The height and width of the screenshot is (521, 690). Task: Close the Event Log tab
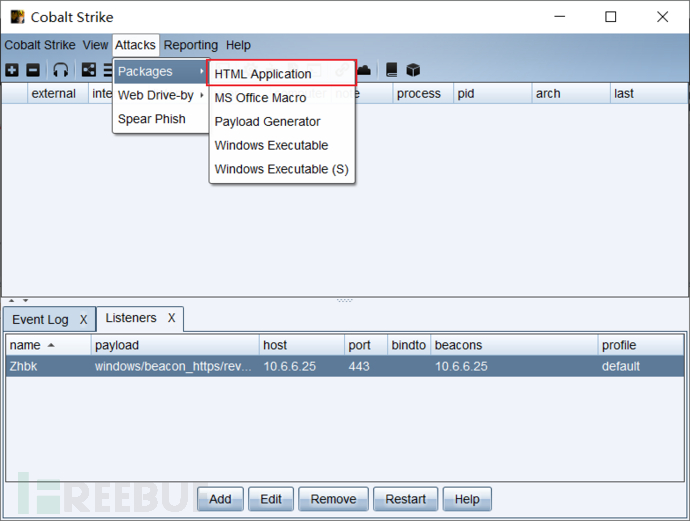point(84,319)
